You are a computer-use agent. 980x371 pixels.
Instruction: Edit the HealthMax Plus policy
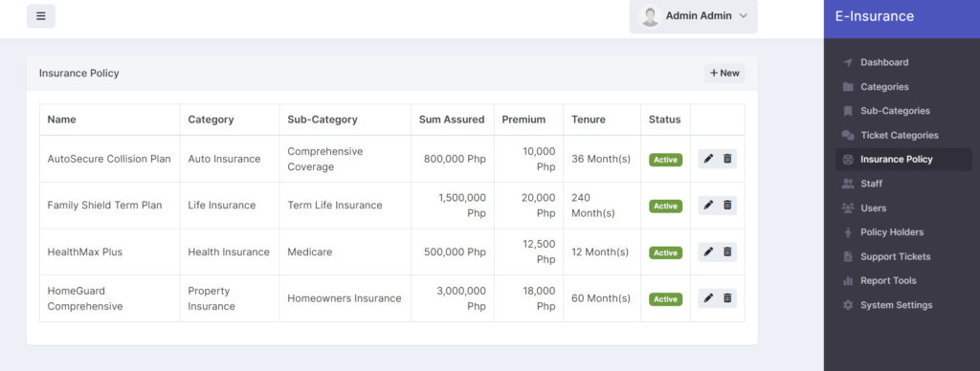pos(708,251)
